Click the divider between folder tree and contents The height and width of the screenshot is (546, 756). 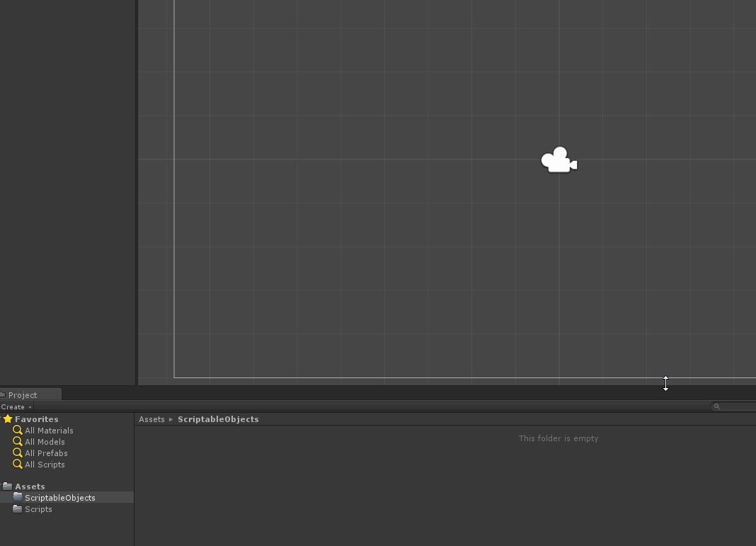(134, 482)
